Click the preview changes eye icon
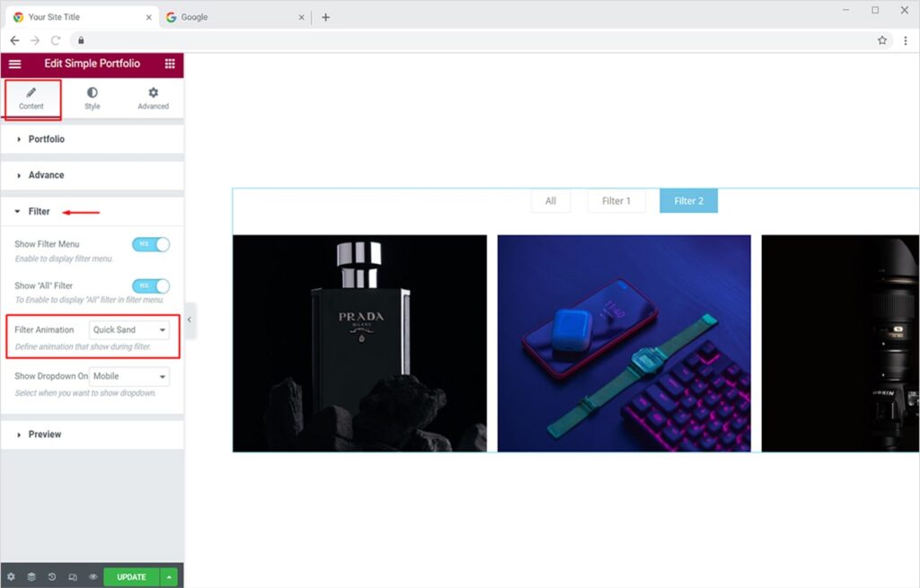The image size is (920, 588). click(93, 576)
